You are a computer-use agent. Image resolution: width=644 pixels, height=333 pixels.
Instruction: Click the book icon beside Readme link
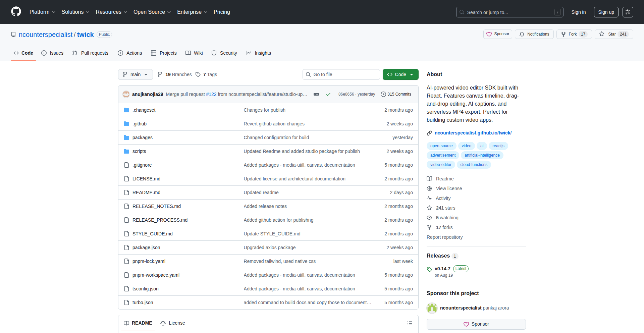tap(429, 179)
